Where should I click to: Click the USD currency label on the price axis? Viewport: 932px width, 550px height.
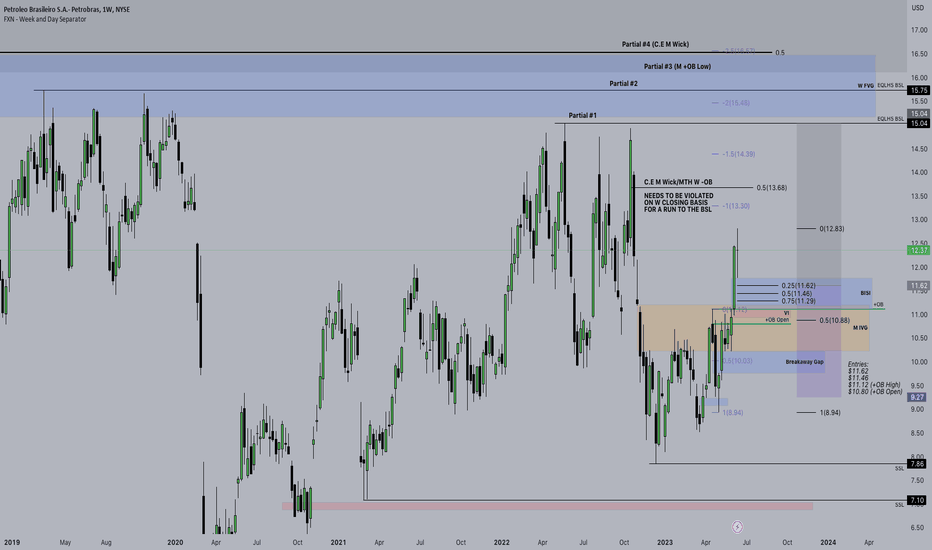918,7
